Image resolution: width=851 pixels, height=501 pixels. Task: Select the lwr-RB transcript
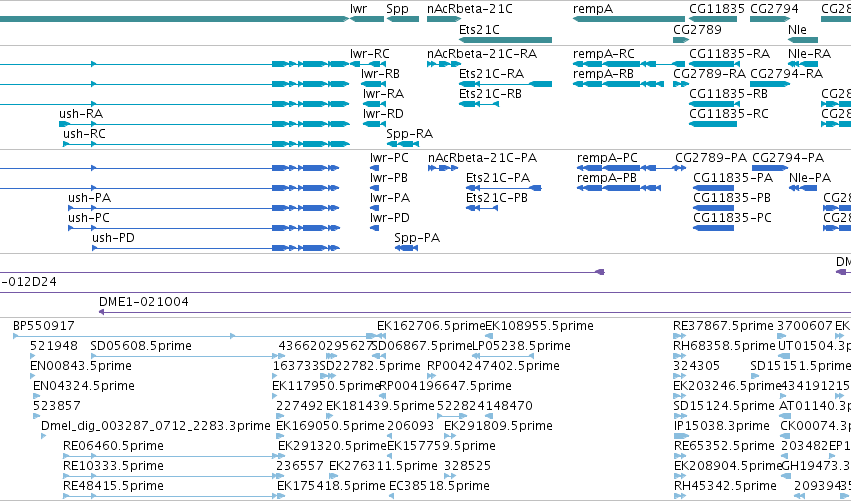coord(374,84)
